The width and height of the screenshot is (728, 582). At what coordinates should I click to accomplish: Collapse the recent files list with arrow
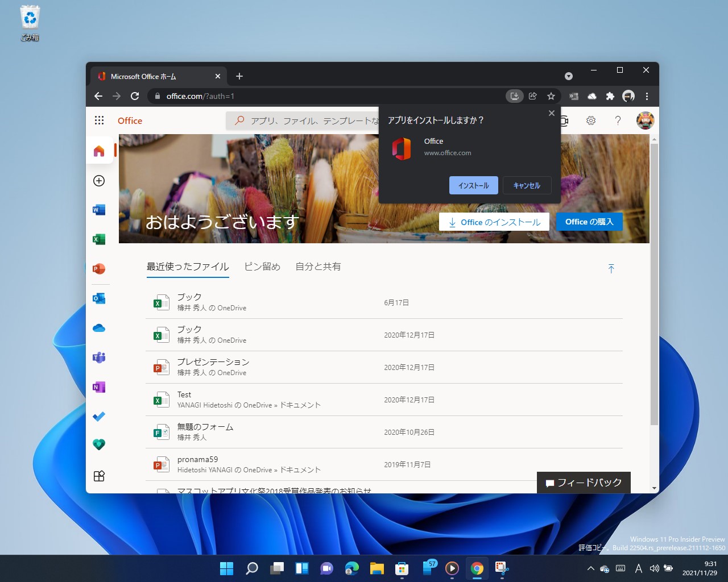[611, 268]
